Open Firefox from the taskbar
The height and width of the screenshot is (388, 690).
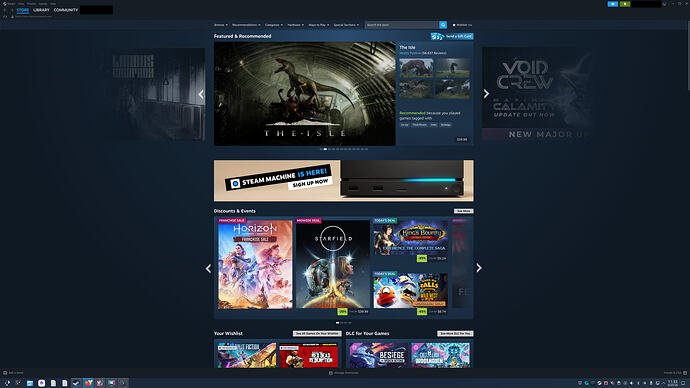[x=88, y=383]
